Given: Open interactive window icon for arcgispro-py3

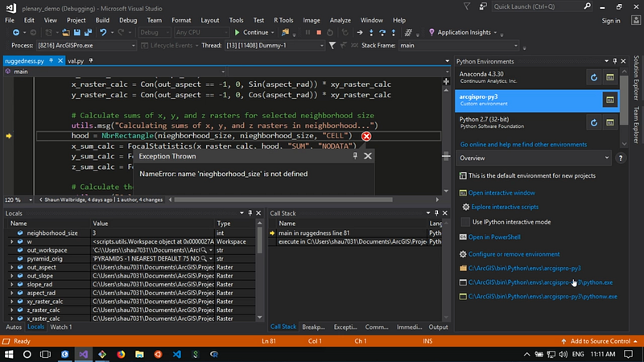Looking at the screenshot, I should tap(610, 100).
